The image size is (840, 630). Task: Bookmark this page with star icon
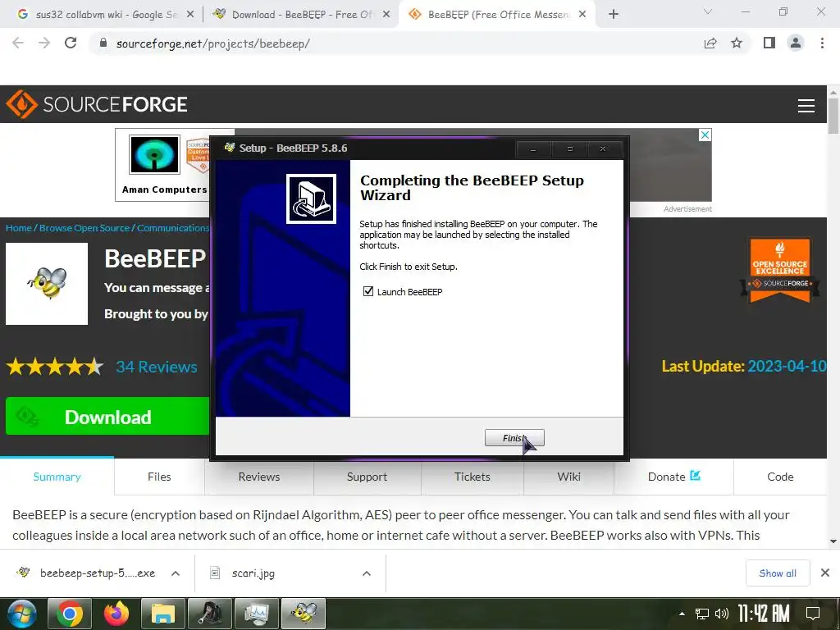coord(737,43)
